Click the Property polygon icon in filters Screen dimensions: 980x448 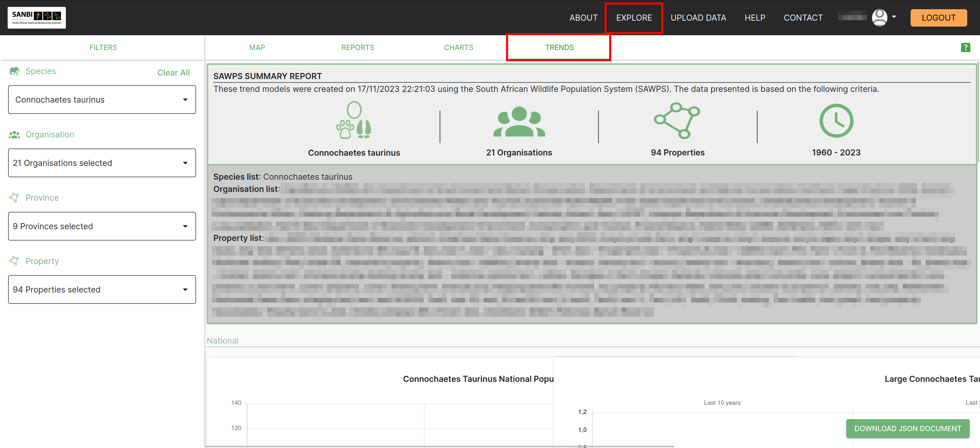pyautogui.click(x=14, y=261)
